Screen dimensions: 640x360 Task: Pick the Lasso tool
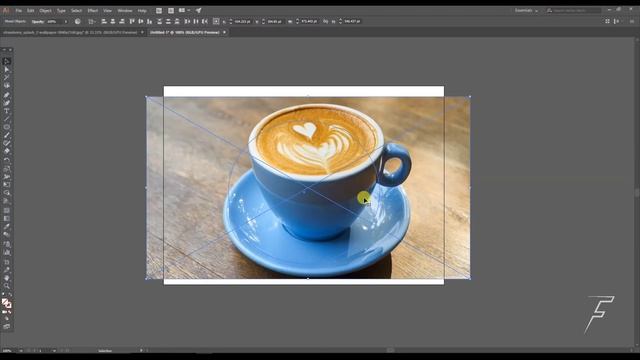point(7,86)
